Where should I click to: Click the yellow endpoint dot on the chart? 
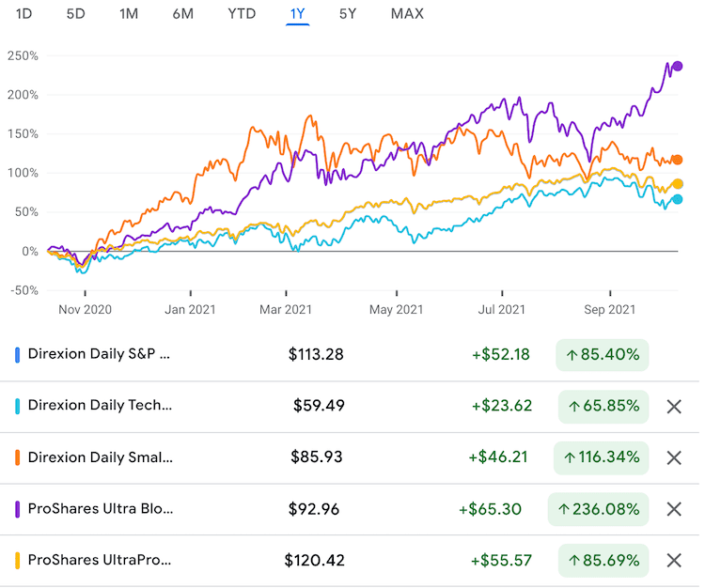[x=678, y=184]
